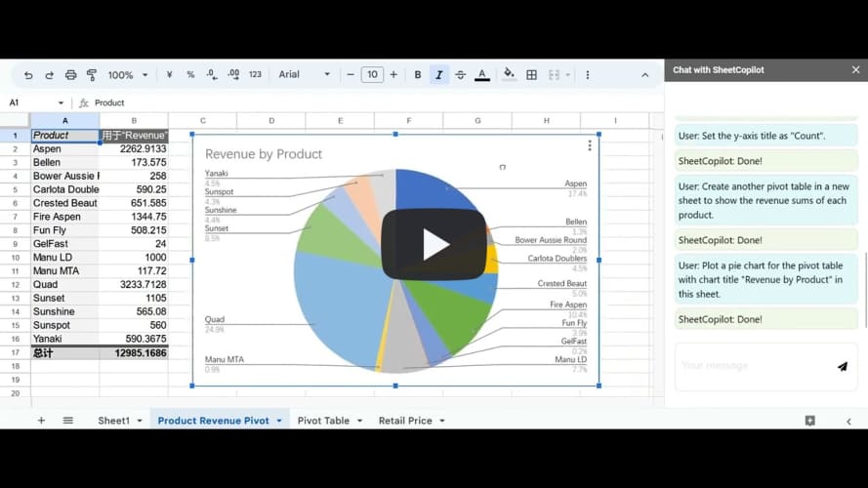
Task: Click the Explore icon at bottom right
Action: tap(809, 421)
